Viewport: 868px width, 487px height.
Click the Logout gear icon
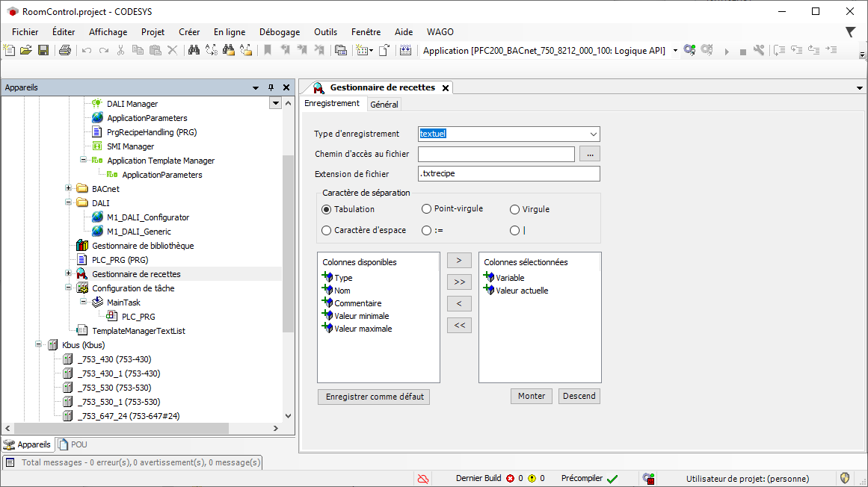click(707, 50)
